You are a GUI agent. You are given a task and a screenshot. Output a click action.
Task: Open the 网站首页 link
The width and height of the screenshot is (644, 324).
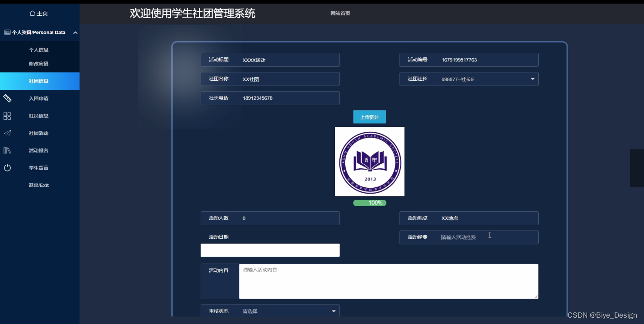click(340, 14)
